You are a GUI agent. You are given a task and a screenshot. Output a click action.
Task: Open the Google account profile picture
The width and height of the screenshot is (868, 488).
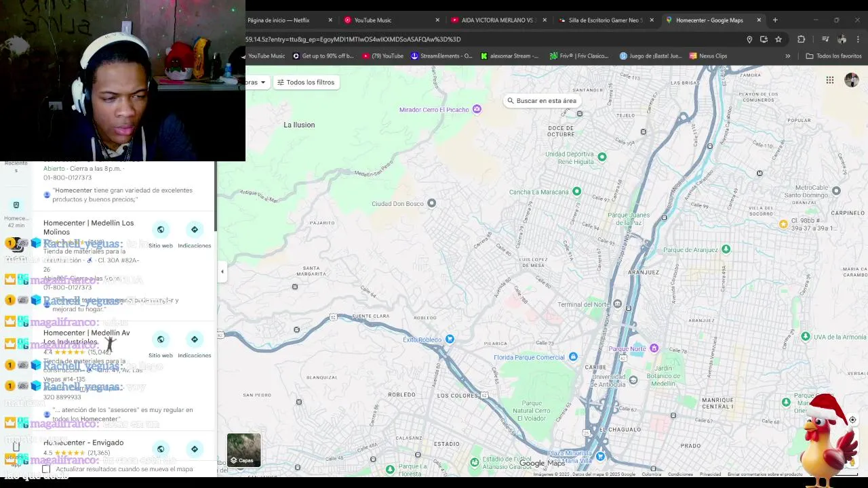[852, 80]
